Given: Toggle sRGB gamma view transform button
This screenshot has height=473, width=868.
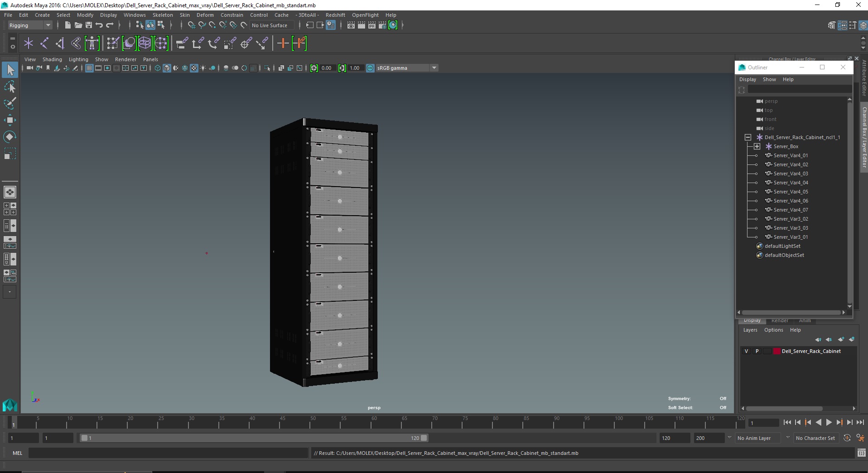Looking at the screenshot, I should (x=370, y=68).
